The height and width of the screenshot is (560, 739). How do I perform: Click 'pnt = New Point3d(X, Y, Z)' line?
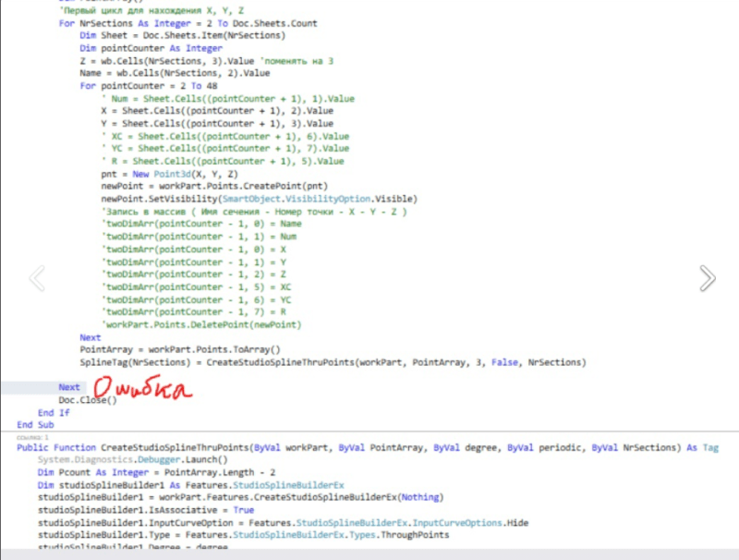(170, 174)
